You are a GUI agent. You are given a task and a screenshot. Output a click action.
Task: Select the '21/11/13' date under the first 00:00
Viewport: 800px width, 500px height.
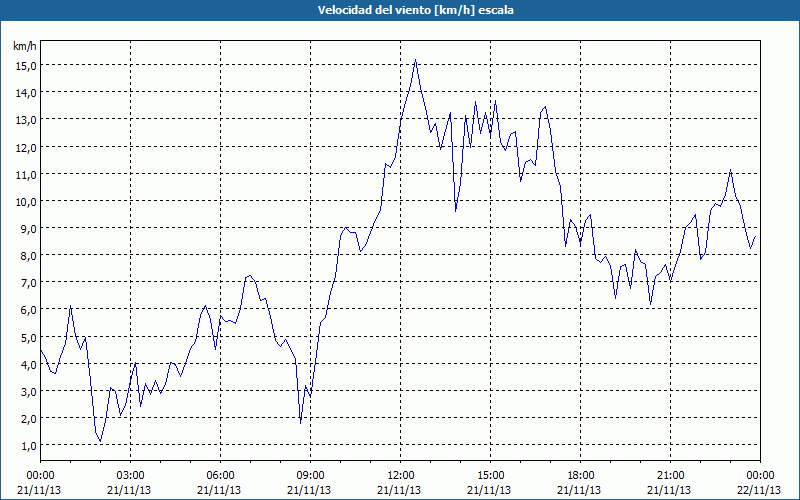coord(39,490)
